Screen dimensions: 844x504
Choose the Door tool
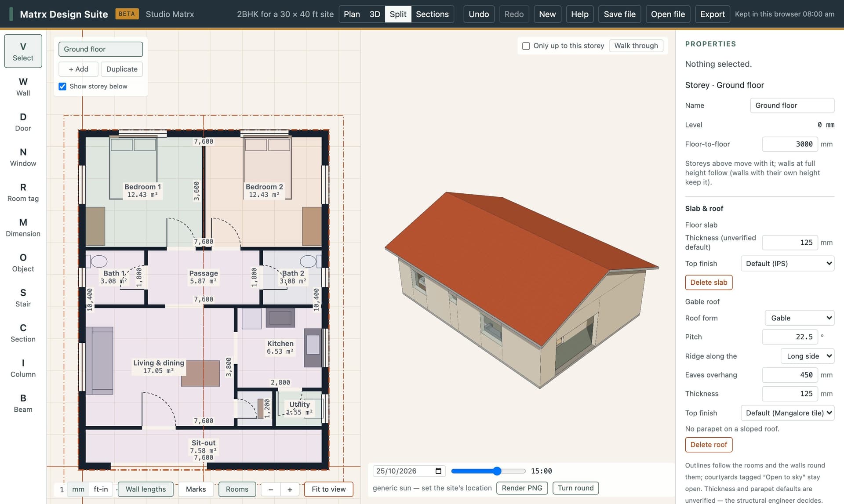point(23,122)
